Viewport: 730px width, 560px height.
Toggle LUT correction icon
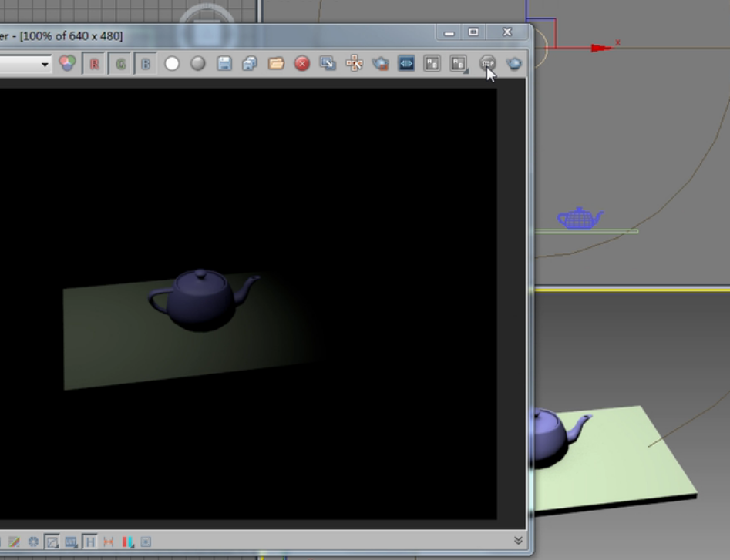click(71, 542)
